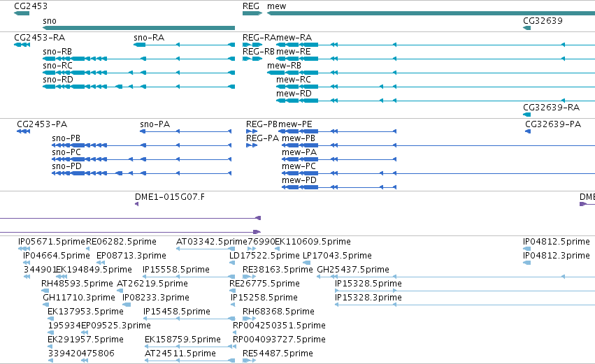Click the REG-RB transcript label
595x364 pixels.
259,52
